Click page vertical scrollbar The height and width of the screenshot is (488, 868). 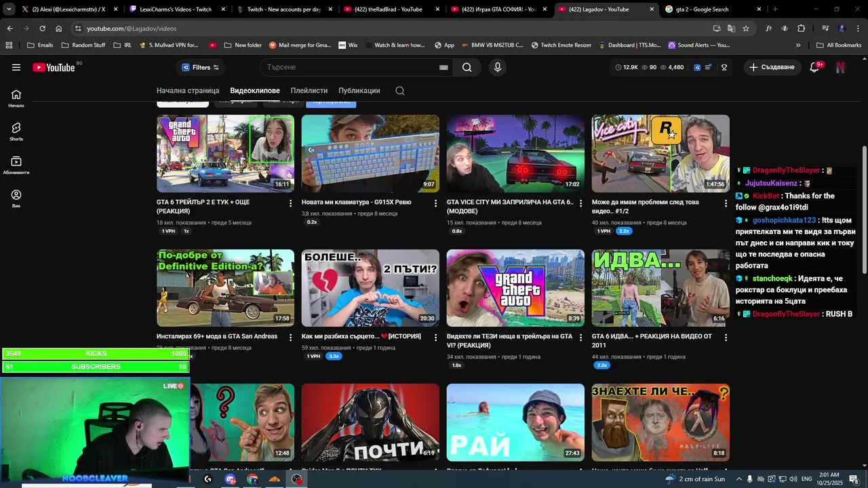tap(864, 210)
